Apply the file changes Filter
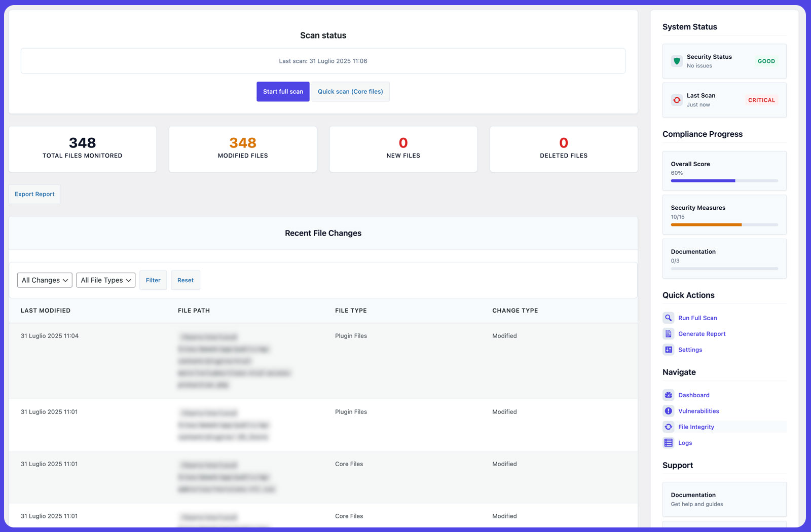811x532 pixels. (x=153, y=280)
